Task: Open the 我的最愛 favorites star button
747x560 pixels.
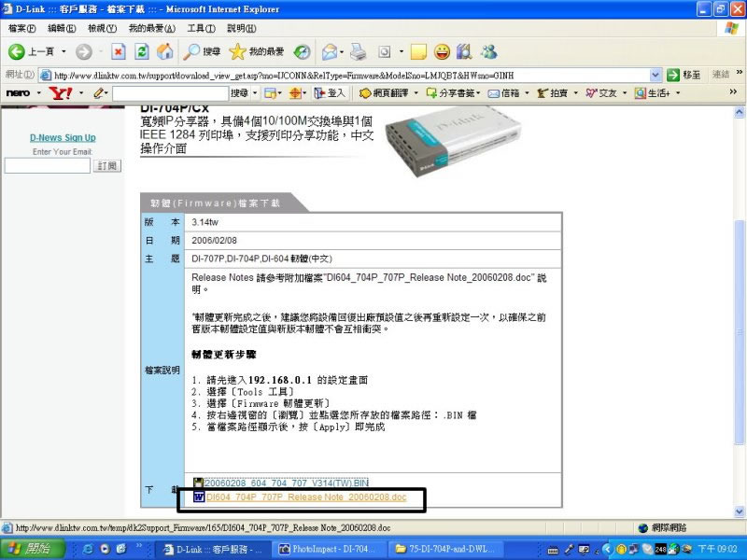Action: (256, 51)
